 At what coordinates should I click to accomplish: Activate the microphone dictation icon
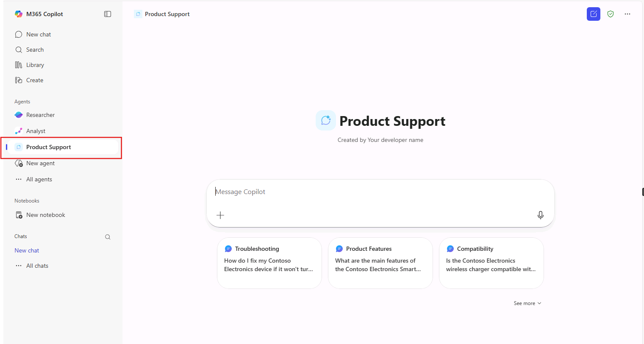tap(541, 215)
